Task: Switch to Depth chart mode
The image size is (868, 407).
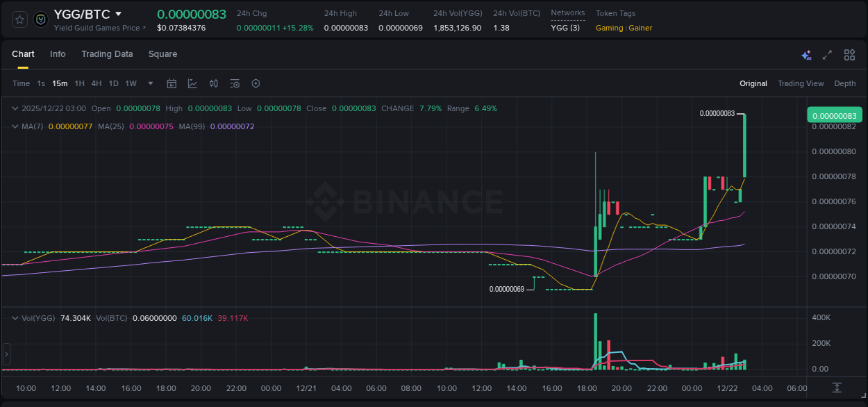Action: [x=844, y=83]
